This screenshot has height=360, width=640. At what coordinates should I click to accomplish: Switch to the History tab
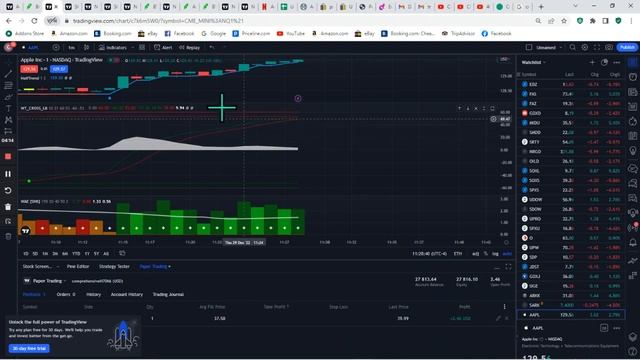pyautogui.click(x=93, y=294)
